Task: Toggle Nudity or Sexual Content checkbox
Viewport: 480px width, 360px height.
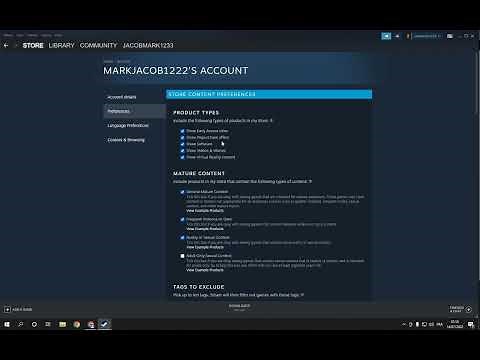Action: point(182,238)
